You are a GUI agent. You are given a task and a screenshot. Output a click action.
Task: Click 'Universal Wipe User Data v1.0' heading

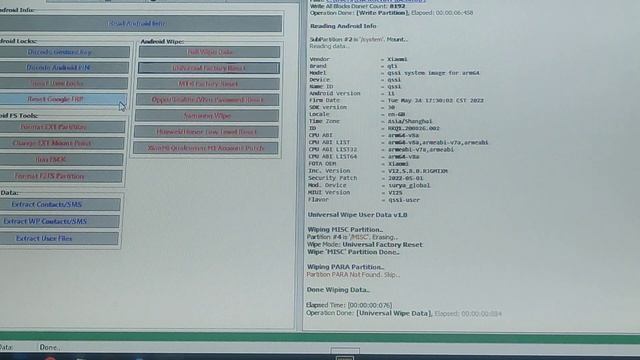357,215
